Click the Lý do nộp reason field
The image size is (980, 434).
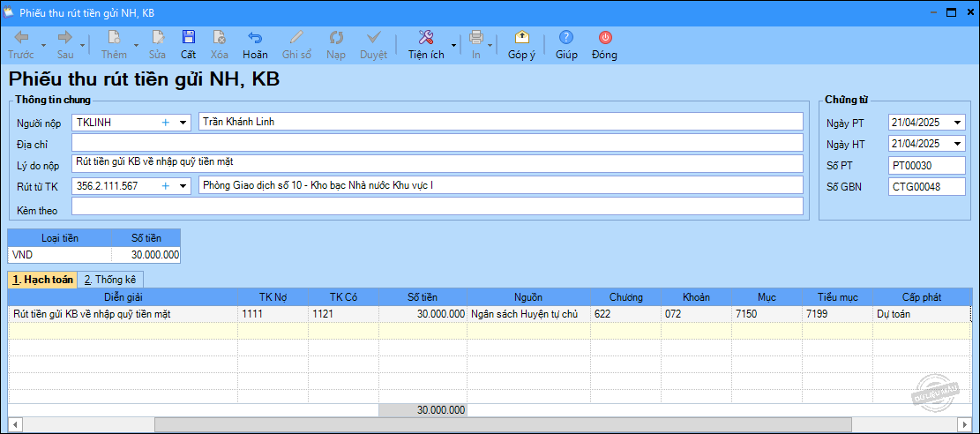point(438,163)
